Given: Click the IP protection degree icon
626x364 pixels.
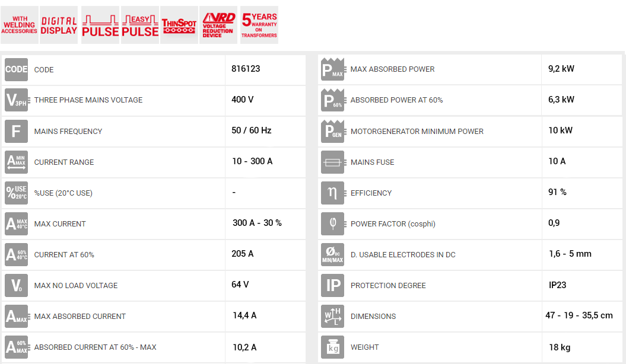Looking at the screenshot, I should click(x=332, y=285).
